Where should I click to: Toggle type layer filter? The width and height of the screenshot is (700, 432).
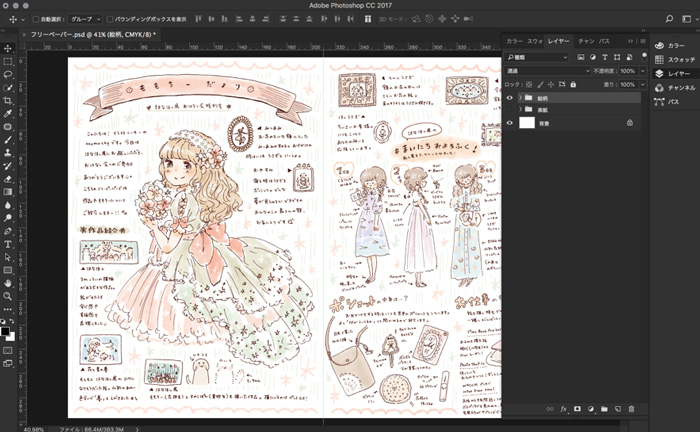[604, 57]
